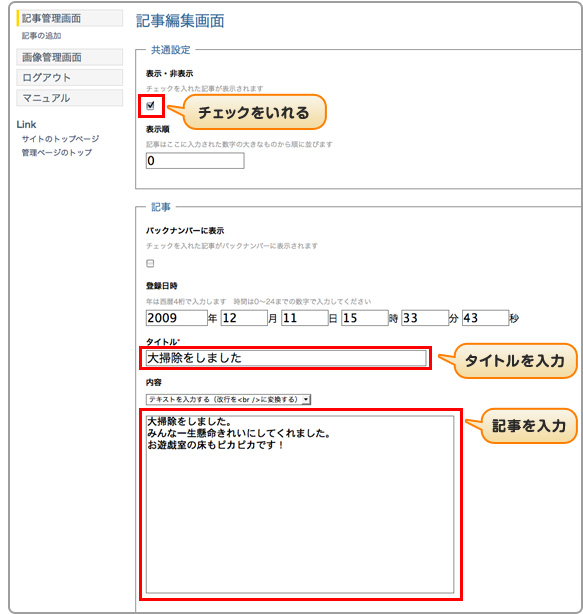This screenshot has width=583, height=614.
Task: Open the マニュアル sidebar item
Action: pos(70,98)
